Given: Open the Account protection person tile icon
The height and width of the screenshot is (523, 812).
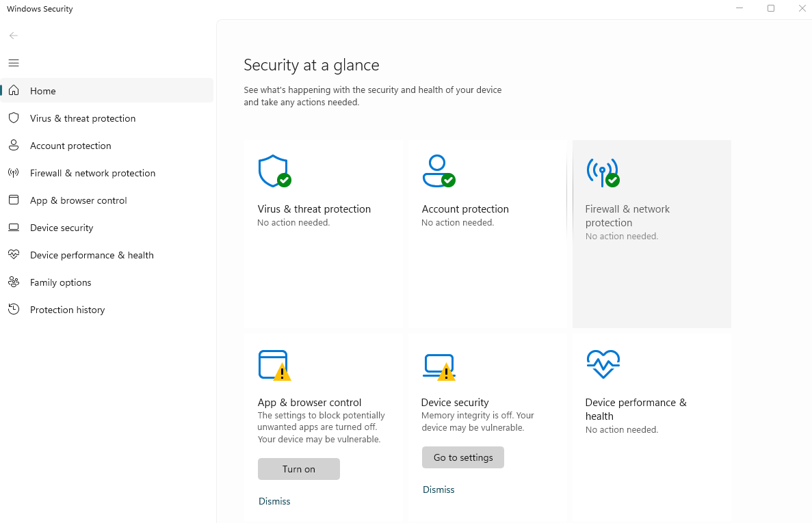Looking at the screenshot, I should [x=438, y=171].
